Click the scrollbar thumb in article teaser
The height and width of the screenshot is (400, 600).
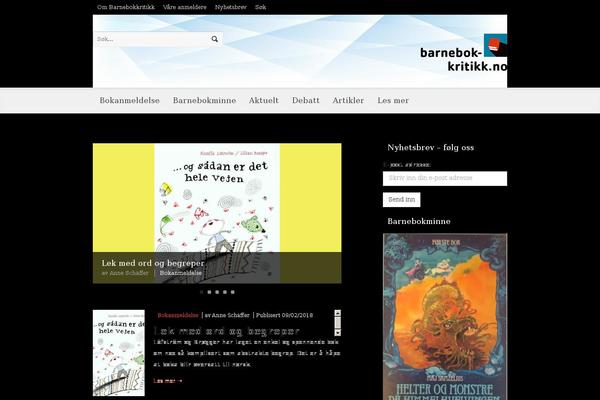(x=338, y=323)
